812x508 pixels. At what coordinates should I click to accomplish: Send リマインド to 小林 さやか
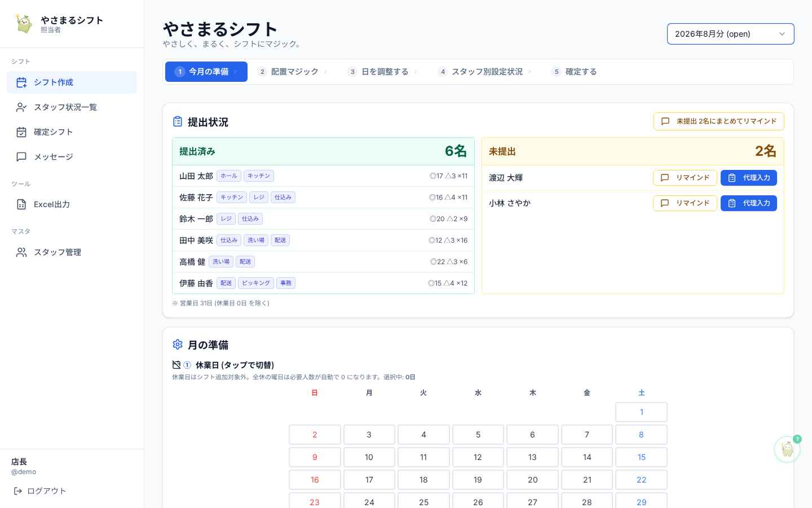click(685, 203)
